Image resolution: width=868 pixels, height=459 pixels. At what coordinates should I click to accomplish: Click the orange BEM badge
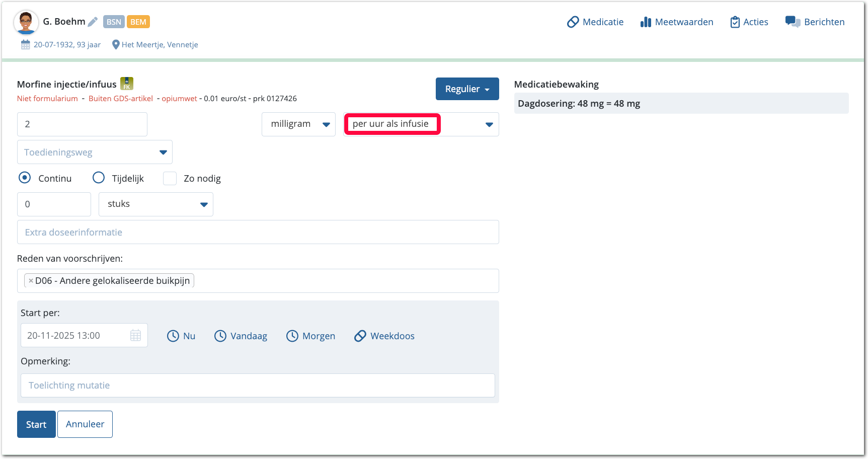(138, 22)
